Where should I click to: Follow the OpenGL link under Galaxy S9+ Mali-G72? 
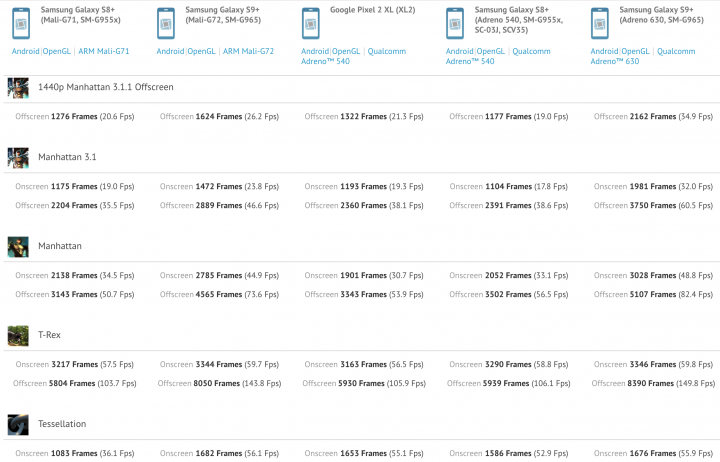(201, 51)
